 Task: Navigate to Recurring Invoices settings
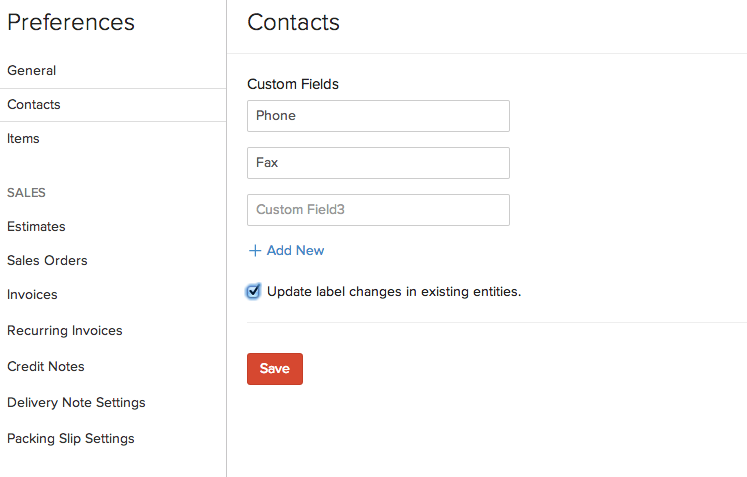(64, 331)
